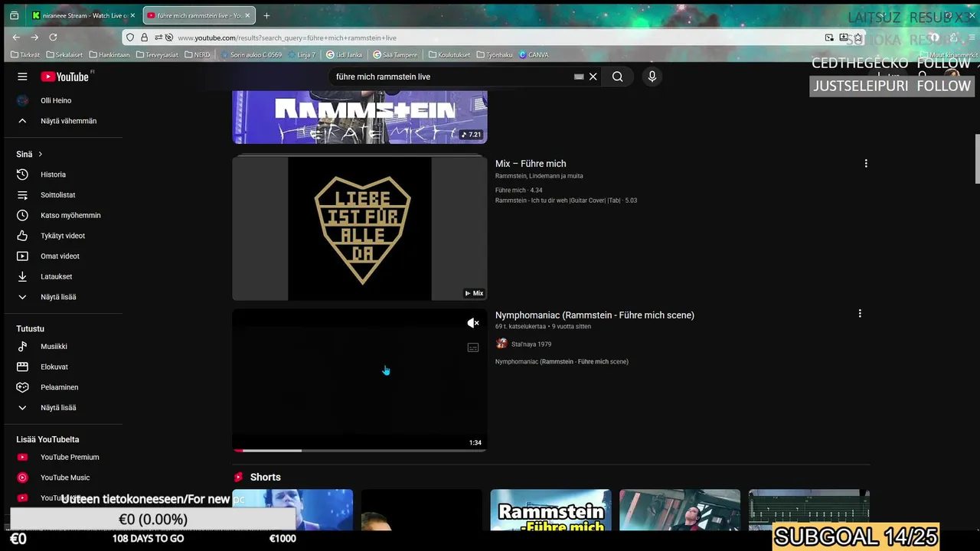Open the Sinä section chevron

click(40, 154)
